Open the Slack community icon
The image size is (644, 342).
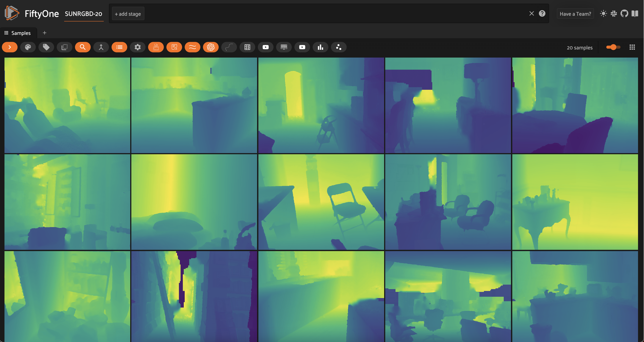pos(614,13)
